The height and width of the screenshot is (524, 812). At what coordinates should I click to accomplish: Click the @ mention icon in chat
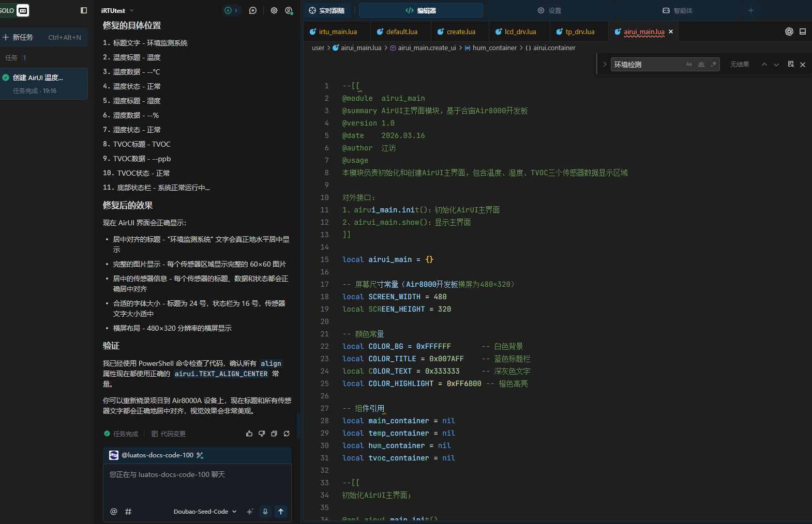[114, 512]
